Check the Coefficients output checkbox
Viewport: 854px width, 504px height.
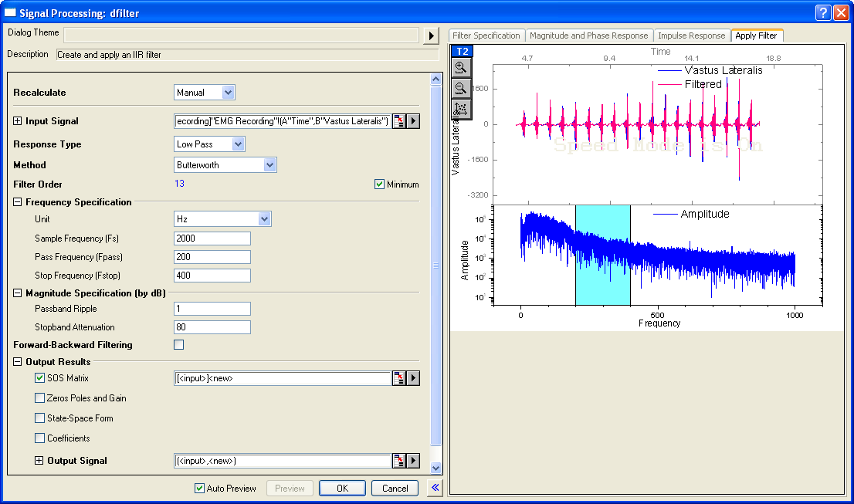click(x=39, y=438)
